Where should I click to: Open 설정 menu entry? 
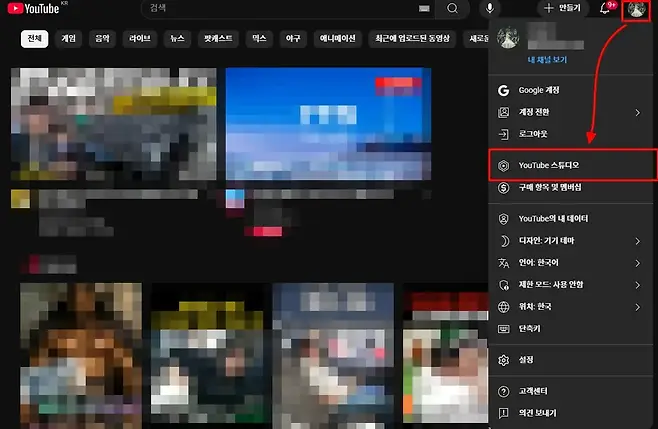pos(573,360)
